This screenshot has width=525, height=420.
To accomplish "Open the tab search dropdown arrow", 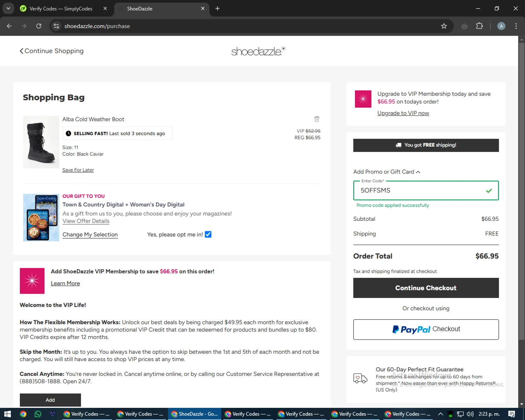I will pyautogui.click(x=8, y=8).
